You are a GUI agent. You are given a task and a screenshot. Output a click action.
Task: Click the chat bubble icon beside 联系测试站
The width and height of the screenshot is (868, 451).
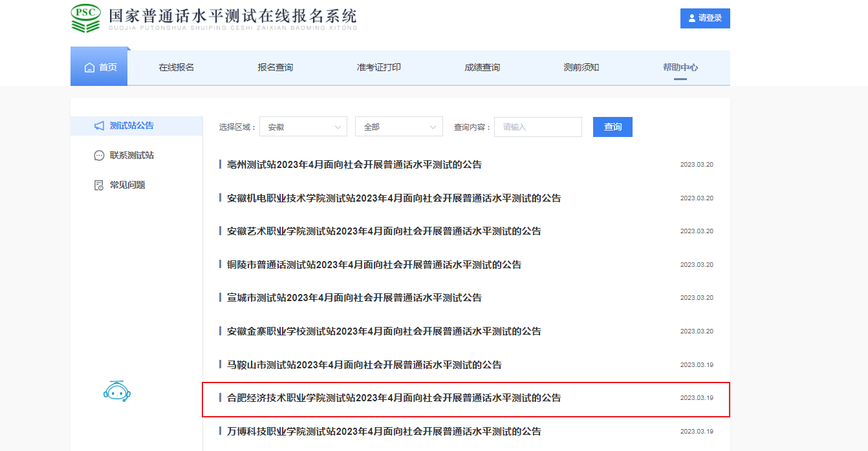click(x=99, y=156)
